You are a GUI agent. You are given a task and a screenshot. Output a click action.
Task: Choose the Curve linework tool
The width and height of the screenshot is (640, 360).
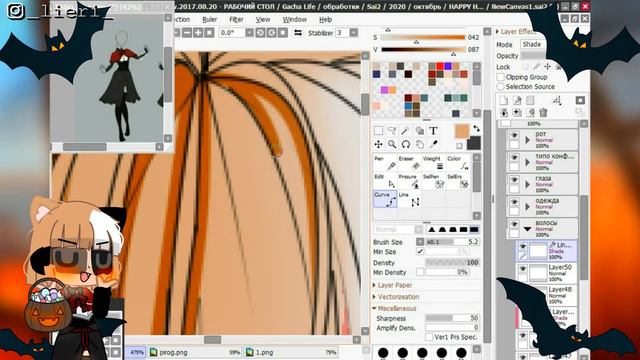tap(385, 199)
